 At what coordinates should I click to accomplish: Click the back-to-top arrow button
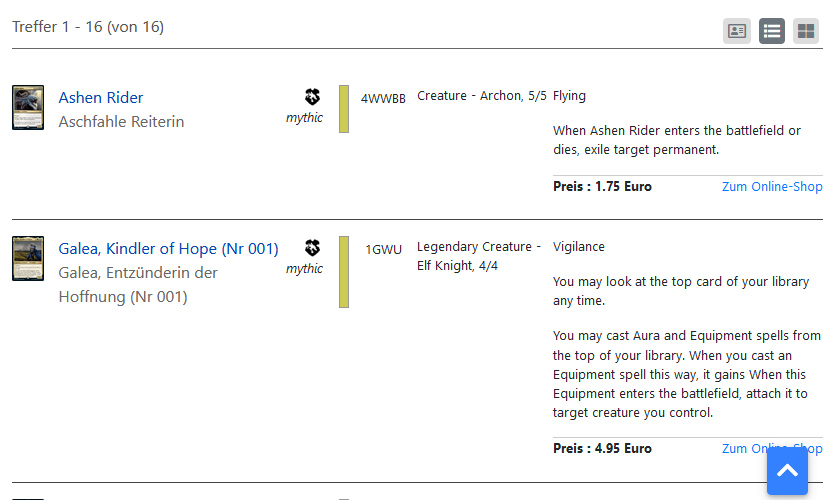787,470
